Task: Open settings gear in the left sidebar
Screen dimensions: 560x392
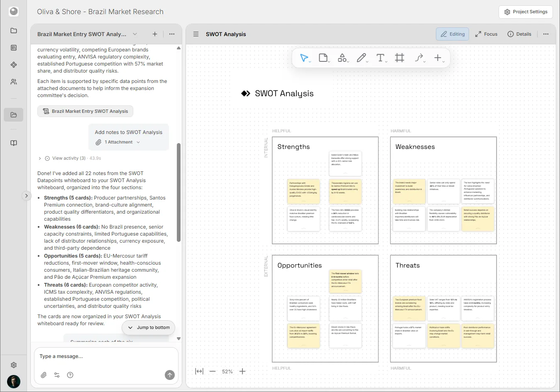Action: [14, 365]
